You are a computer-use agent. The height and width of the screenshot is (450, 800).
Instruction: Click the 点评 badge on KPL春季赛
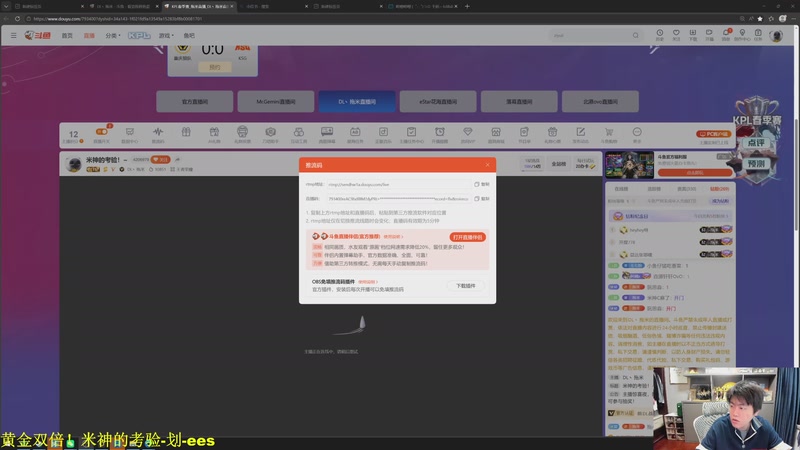click(x=756, y=143)
